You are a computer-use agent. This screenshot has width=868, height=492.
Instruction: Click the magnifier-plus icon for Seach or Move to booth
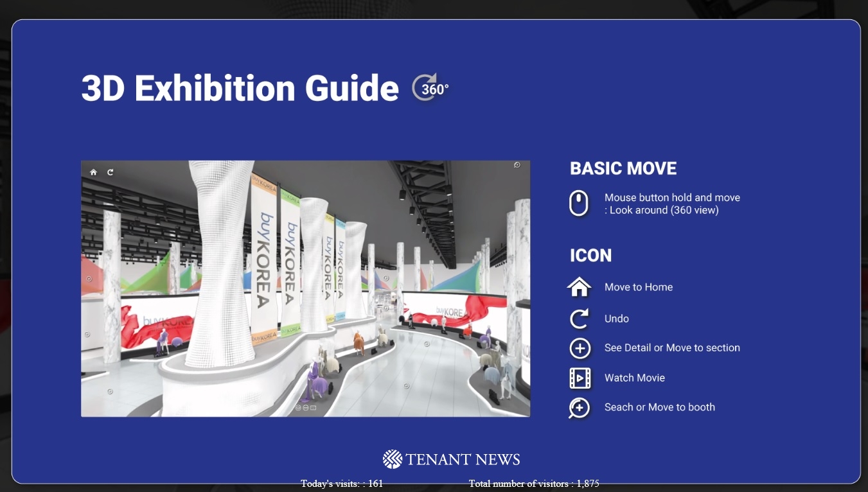(580, 408)
